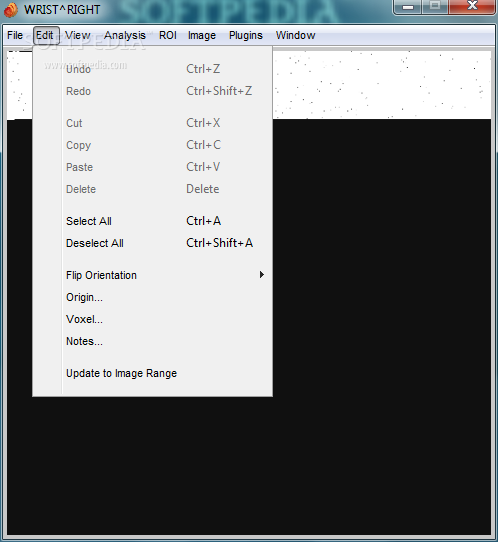Click the greyed Undo entry

[152, 69]
